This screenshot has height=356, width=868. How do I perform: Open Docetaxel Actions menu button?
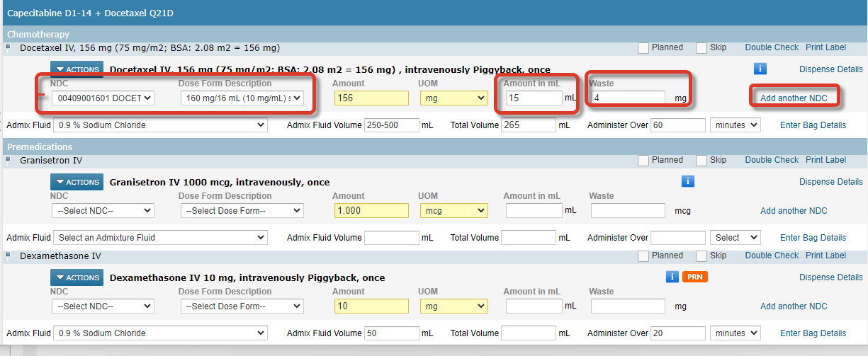(77, 69)
